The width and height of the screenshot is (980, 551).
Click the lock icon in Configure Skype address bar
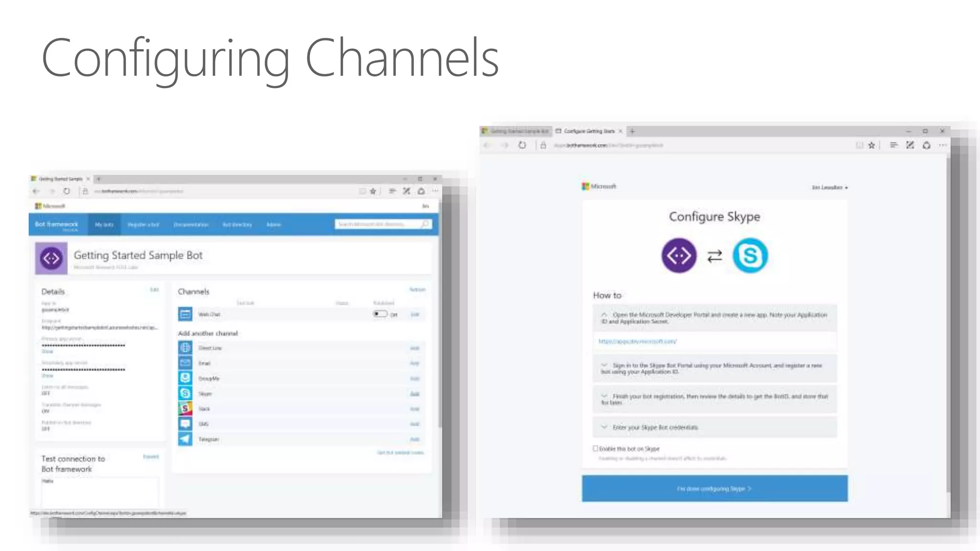543,145
